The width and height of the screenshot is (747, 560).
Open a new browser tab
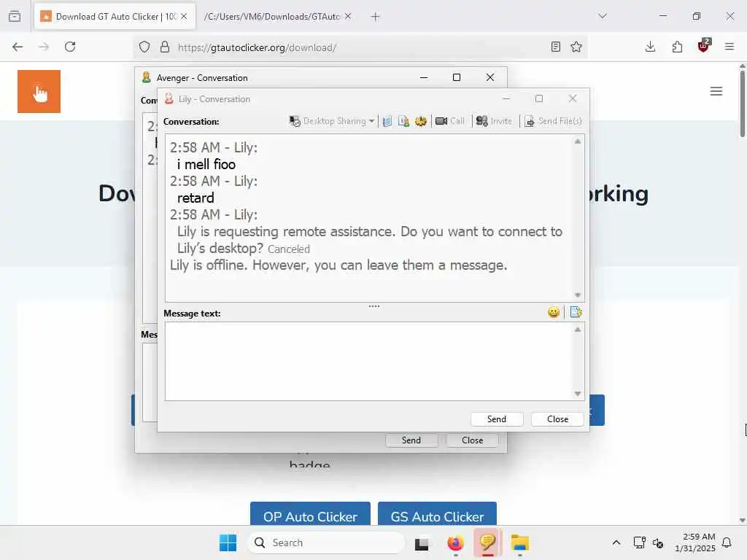point(376,17)
